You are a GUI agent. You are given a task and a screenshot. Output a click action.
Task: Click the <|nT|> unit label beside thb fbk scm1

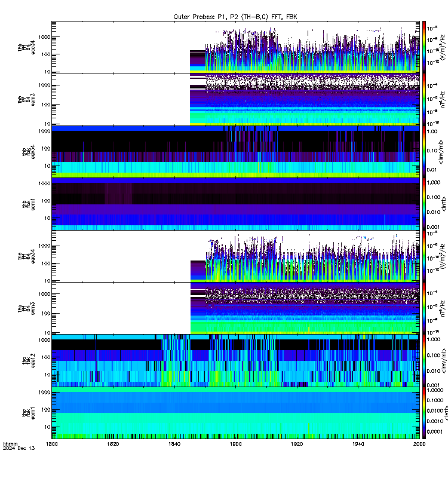pos(444,204)
